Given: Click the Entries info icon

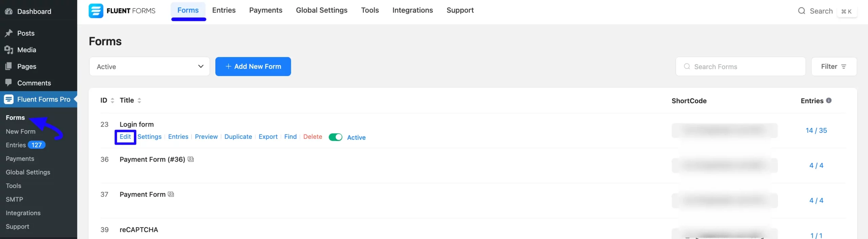Looking at the screenshot, I should pos(829,100).
